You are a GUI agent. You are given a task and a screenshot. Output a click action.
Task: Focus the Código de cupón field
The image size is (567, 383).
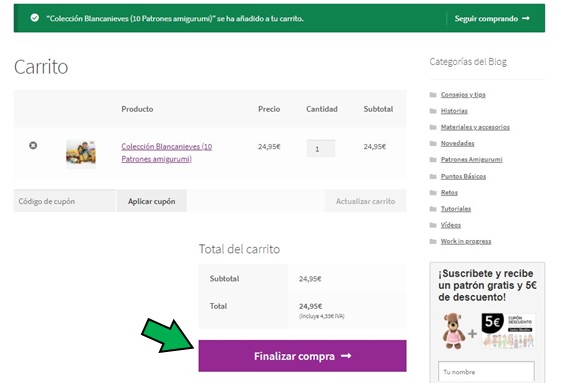65,201
